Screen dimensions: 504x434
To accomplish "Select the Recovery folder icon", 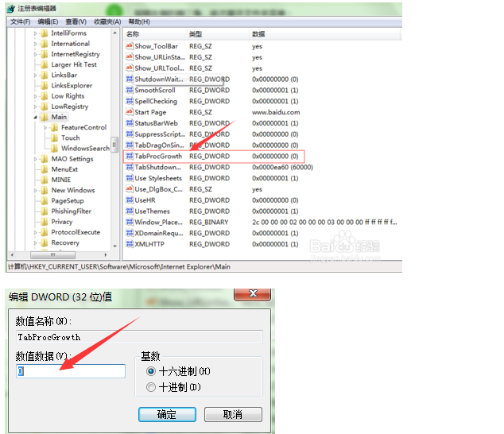I will (45, 243).
